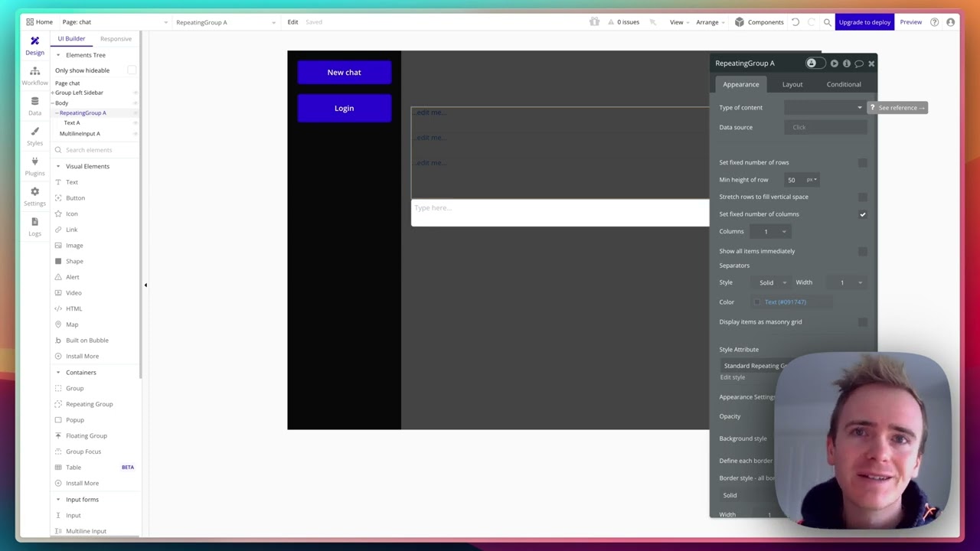Click the gift icon in top bar
Screen dimensions: 980x551
pos(594,21)
